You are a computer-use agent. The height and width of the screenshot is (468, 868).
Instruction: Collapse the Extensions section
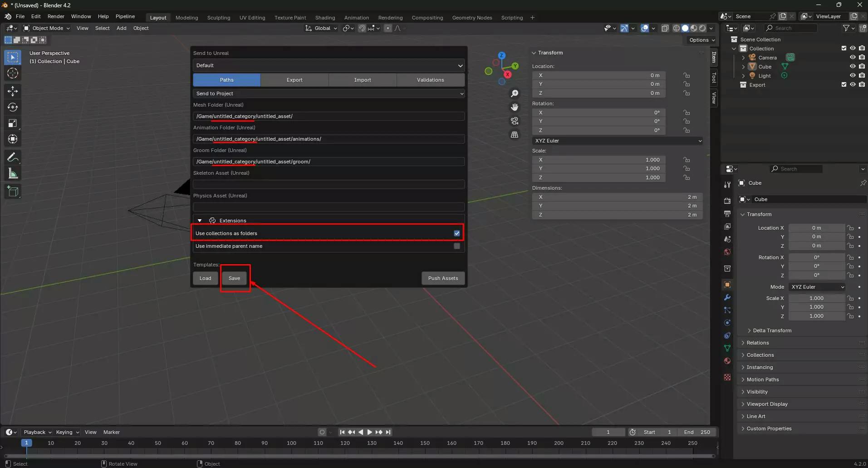(200, 221)
